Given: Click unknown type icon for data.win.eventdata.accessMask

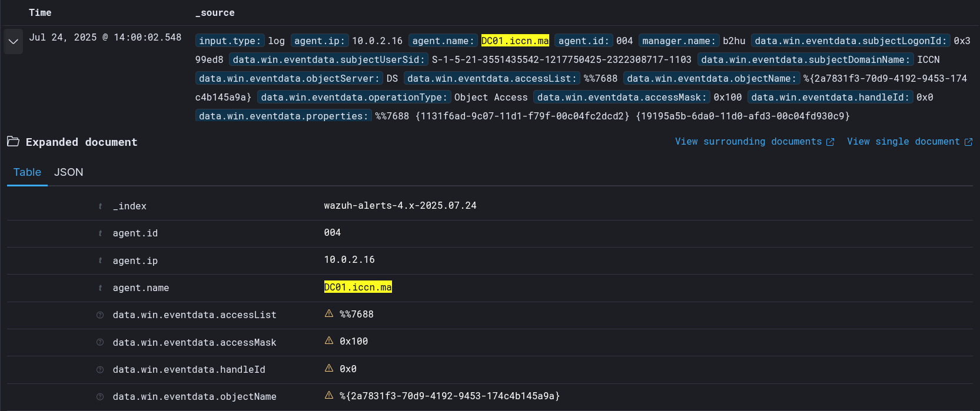Looking at the screenshot, I should tap(100, 342).
